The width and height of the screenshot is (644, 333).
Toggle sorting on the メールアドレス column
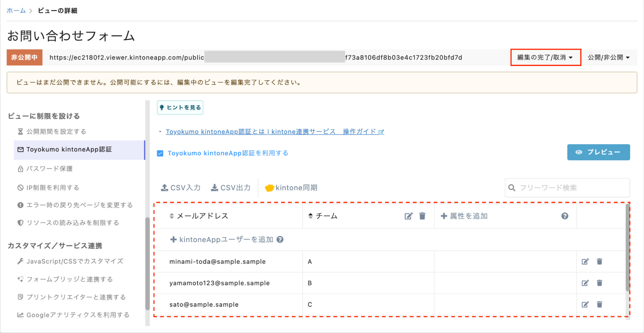[x=171, y=216]
